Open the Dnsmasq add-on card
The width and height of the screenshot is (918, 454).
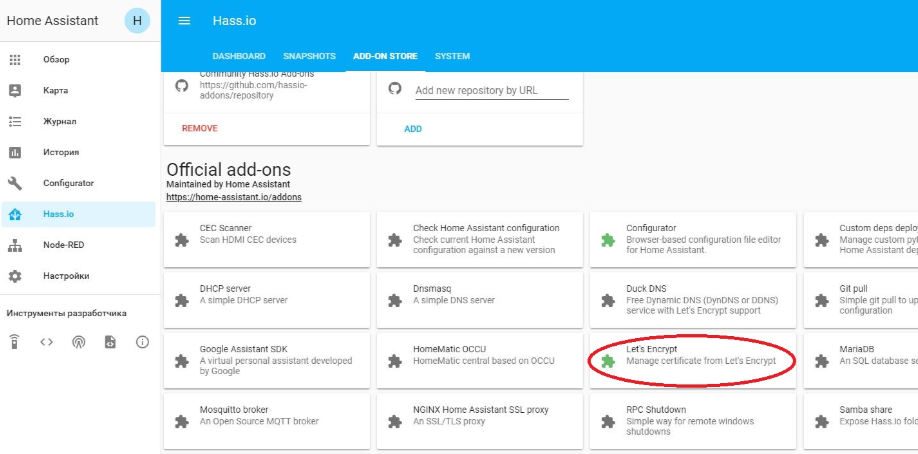tap(480, 300)
